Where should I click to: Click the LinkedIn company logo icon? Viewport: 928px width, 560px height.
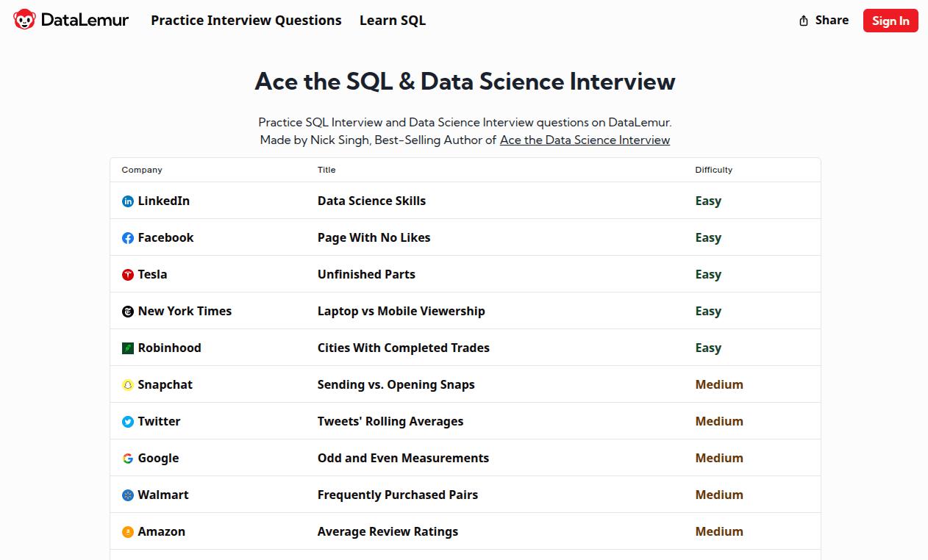click(x=128, y=201)
